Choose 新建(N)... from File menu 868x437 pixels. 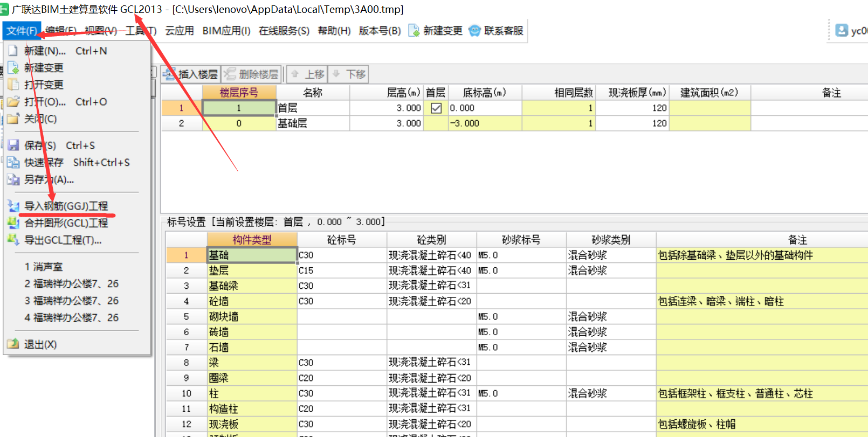[x=77, y=51]
